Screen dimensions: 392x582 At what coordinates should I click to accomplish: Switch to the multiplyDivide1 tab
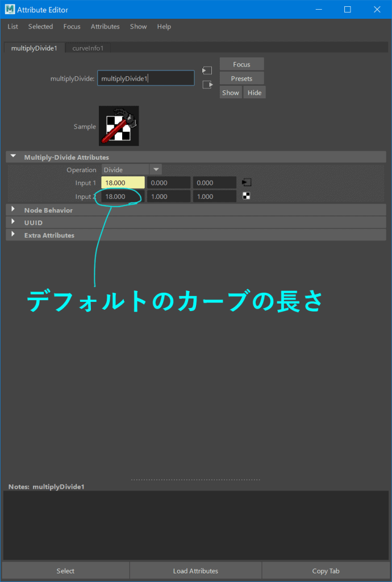tap(34, 48)
